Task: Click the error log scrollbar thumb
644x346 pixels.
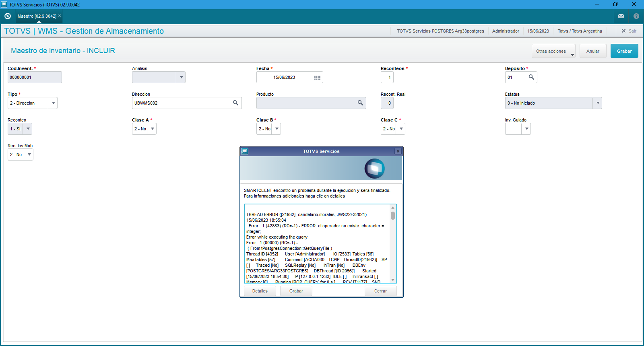Action: pos(393,216)
